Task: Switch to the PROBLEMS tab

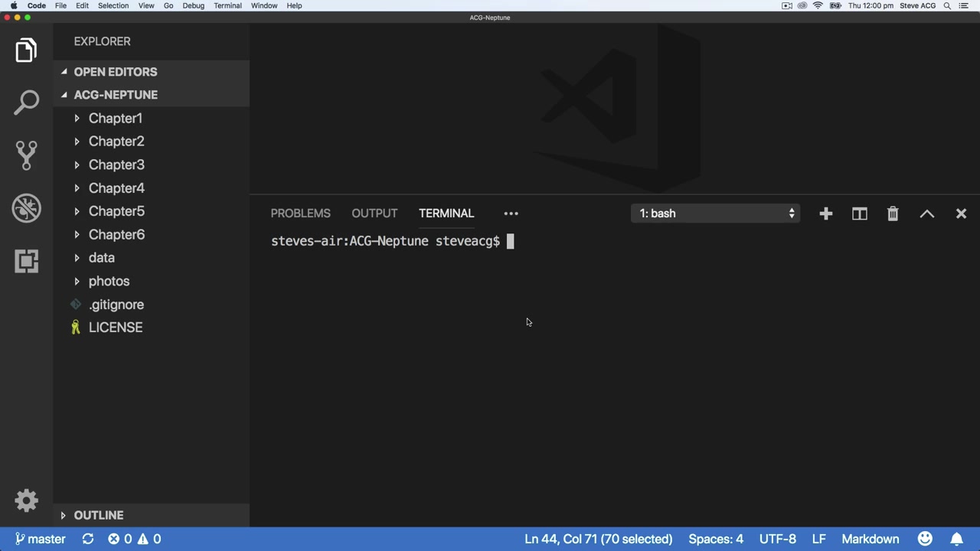Action: 300,214
